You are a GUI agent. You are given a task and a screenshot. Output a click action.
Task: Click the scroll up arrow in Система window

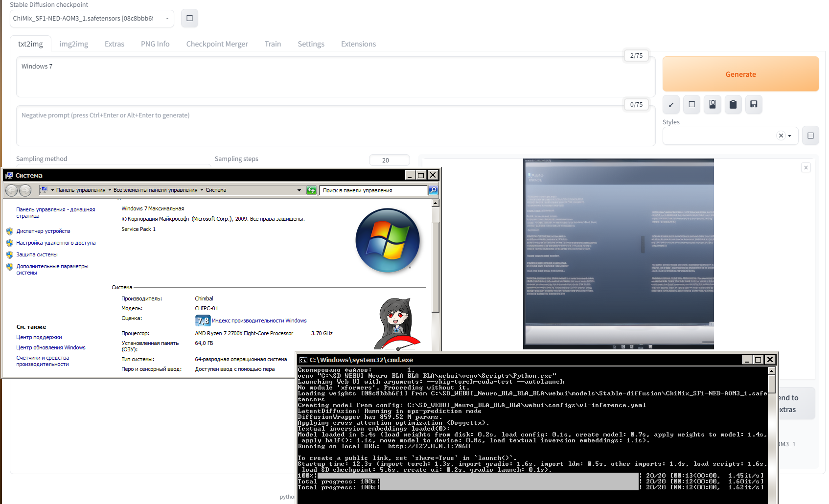tap(436, 203)
